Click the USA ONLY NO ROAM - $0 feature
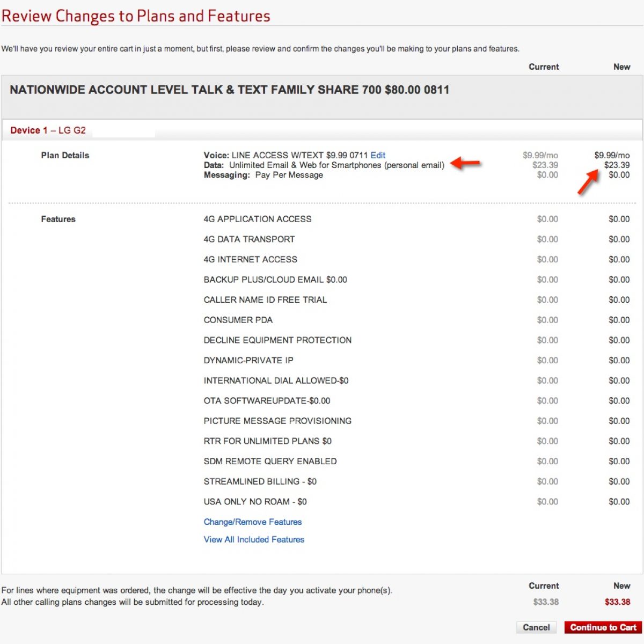644x644 pixels. click(x=255, y=502)
